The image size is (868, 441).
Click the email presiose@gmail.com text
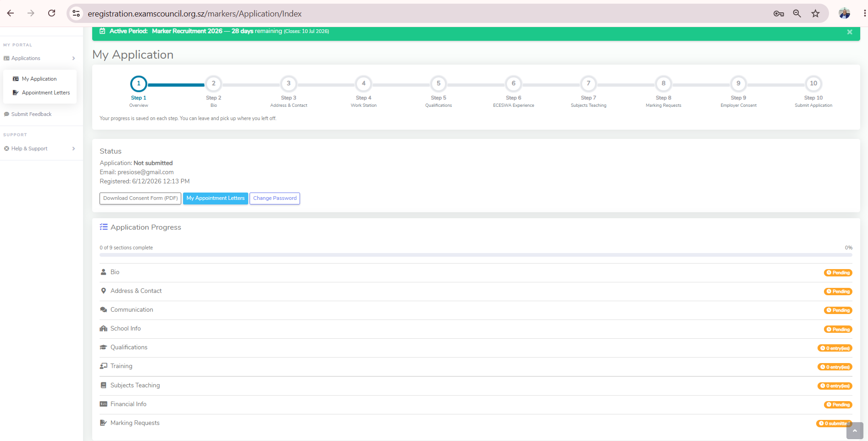(145, 172)
